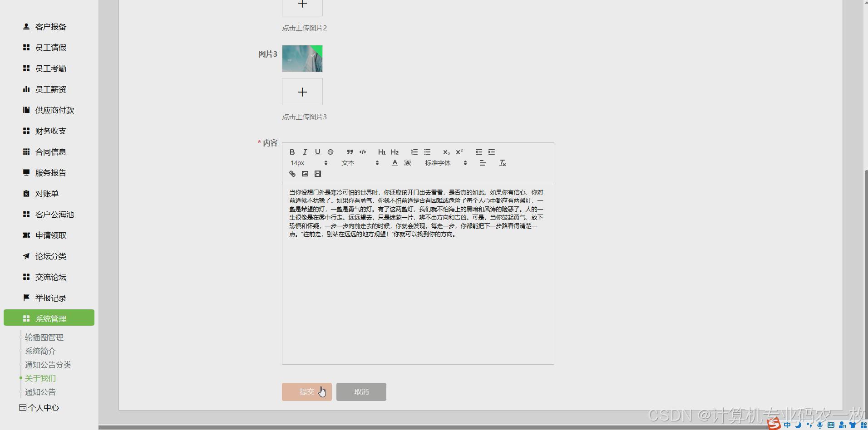Apply H1 heading to the content text
Viewport: 868px width, 430px height.
click(381, 152)
